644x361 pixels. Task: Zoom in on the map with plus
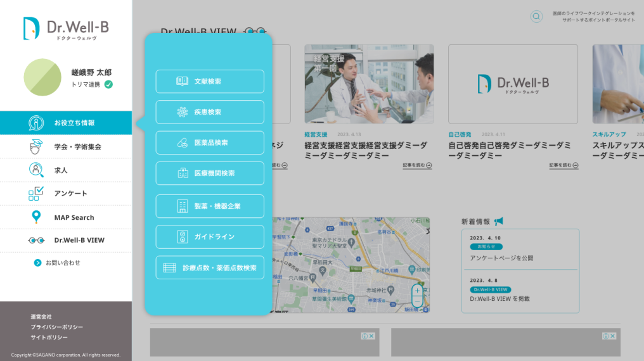[x=417, y=291]
